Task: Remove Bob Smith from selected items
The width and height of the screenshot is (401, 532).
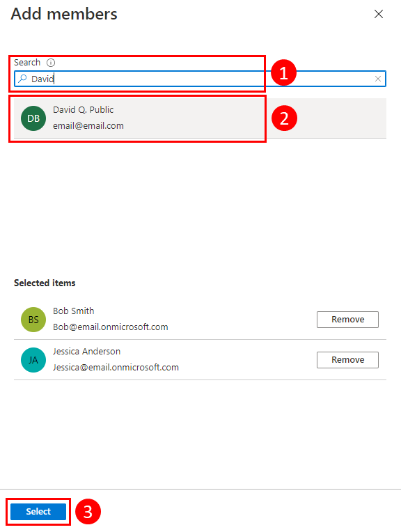Action: tap(347, 320)
